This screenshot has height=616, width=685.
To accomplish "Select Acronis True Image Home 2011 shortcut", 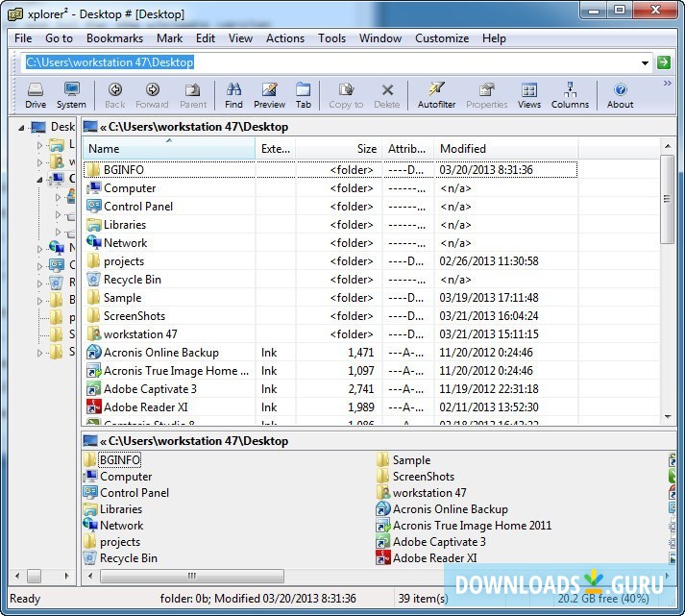I will coord(464,526).
